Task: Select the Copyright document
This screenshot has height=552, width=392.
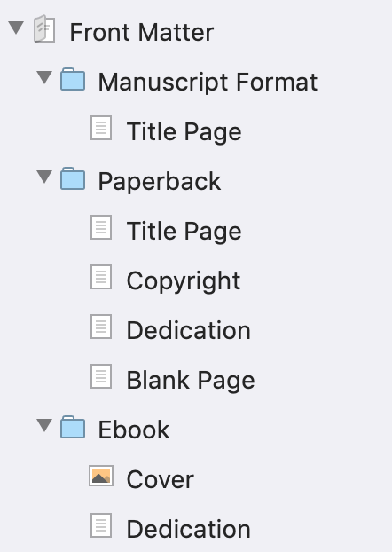Action: click(x=184, y=281)
